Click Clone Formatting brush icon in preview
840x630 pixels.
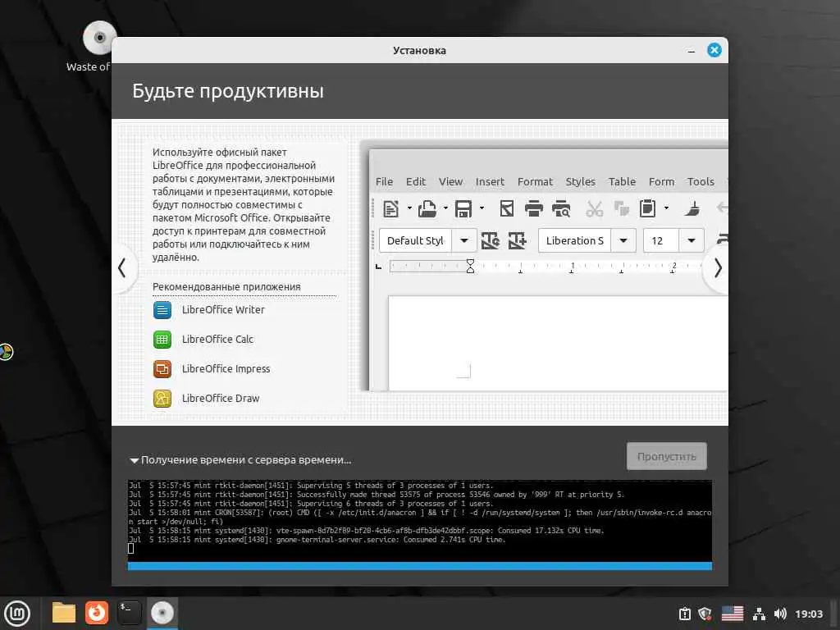(x=692, y=208)
